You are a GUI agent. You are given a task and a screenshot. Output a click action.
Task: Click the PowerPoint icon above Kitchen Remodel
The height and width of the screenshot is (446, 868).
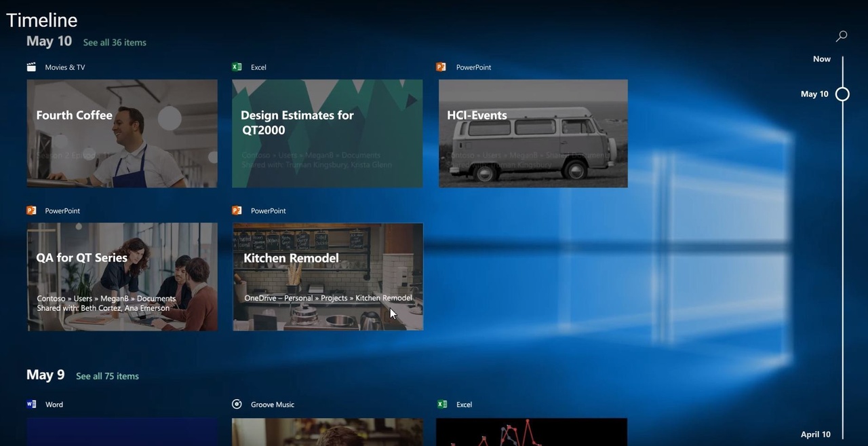pos(237,210)
